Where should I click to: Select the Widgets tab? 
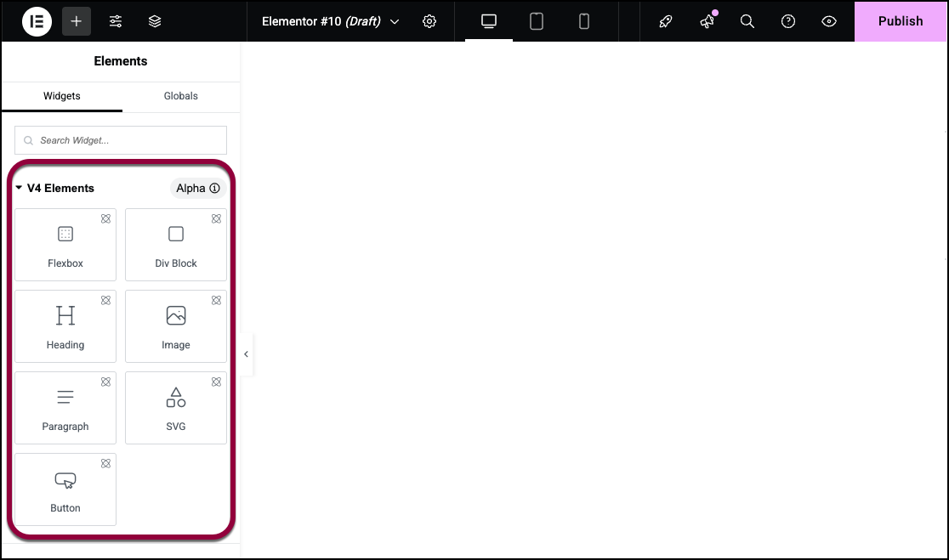61,96
